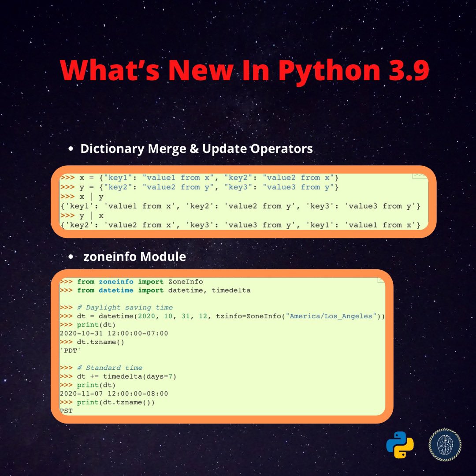Screen dimensions: 476x476
Task: Click the "2020-10-31 12:00:00-07:00" output
Action: [x=114, y=333]
